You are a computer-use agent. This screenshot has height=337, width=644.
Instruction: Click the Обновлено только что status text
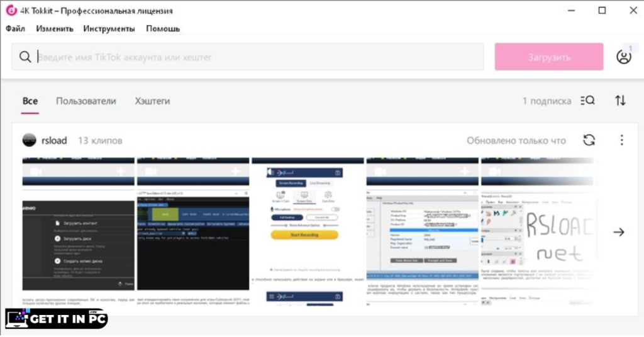pyautogui.click(x=516, y=141)
